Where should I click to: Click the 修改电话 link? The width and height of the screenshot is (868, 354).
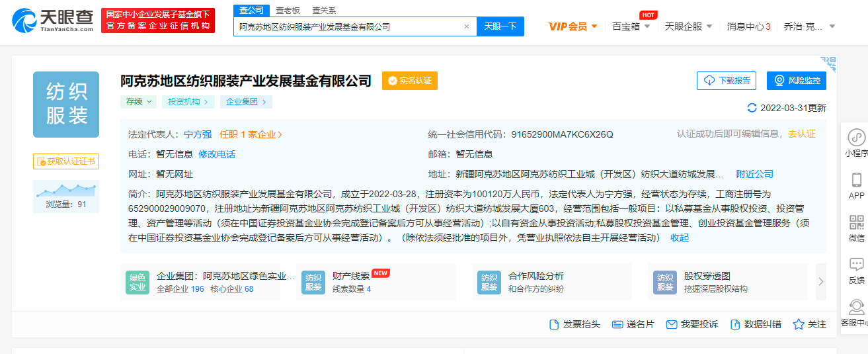(x=217, y=154)
